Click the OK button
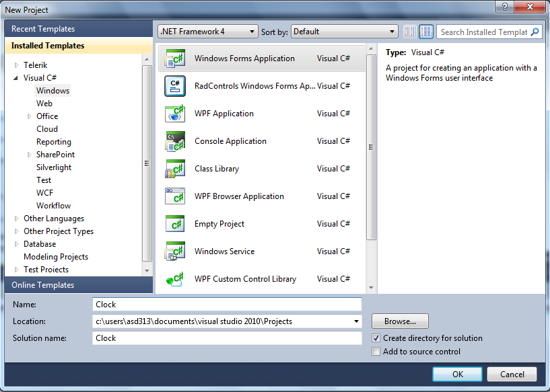 457,374
